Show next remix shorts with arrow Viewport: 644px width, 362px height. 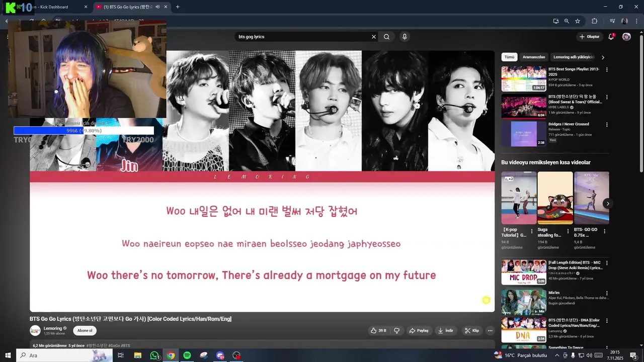point(608,204)
